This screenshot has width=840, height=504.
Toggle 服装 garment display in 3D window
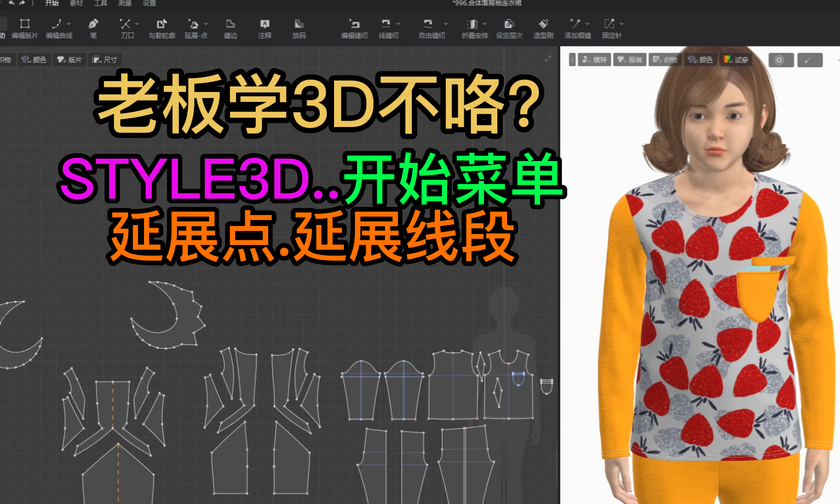coord(630,60)
